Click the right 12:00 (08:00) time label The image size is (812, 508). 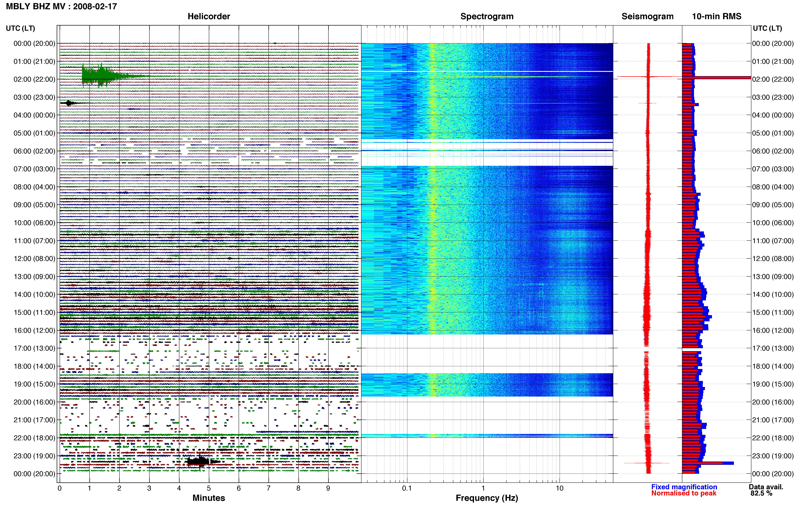tap(773, 259)
